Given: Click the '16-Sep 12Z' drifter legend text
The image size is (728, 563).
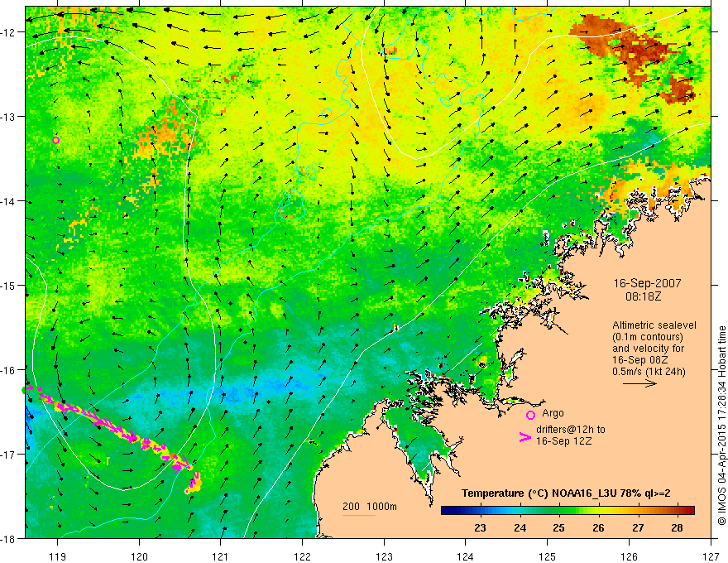Looking at the screenshot, I should (563, 440).
